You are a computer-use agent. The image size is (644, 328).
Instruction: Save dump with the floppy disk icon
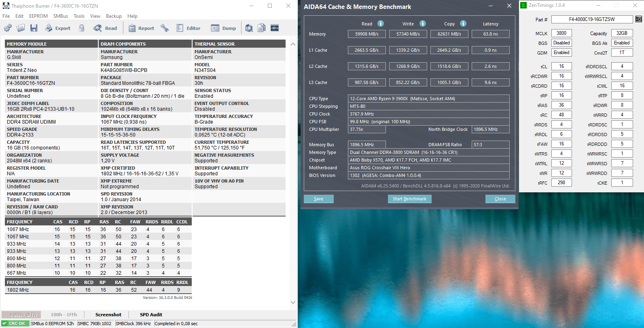(x=34, y=28)
